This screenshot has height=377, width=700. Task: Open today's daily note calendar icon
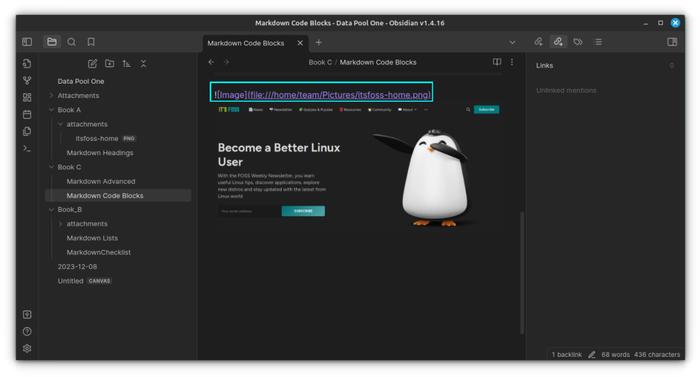coord(27,114)
